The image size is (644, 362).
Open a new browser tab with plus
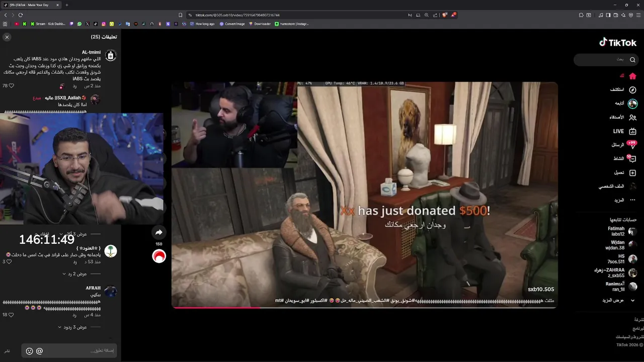[x=67, y=5]
